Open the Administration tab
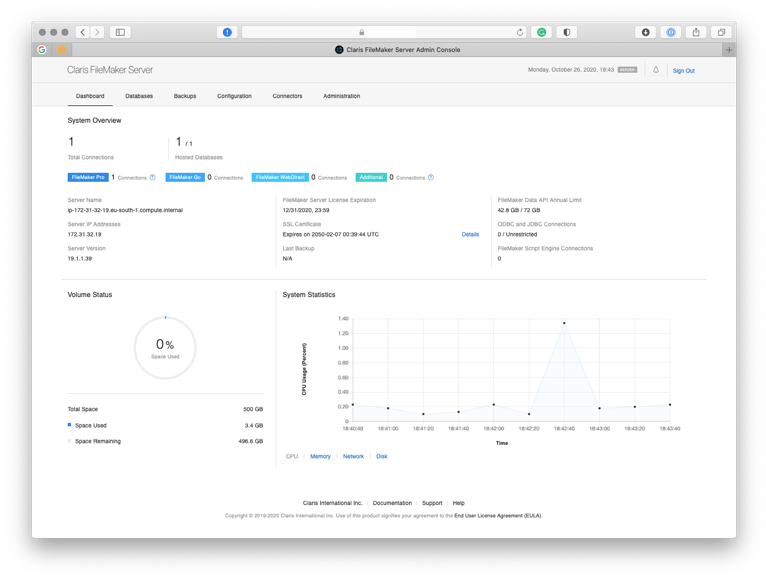 tap(341, 96)
